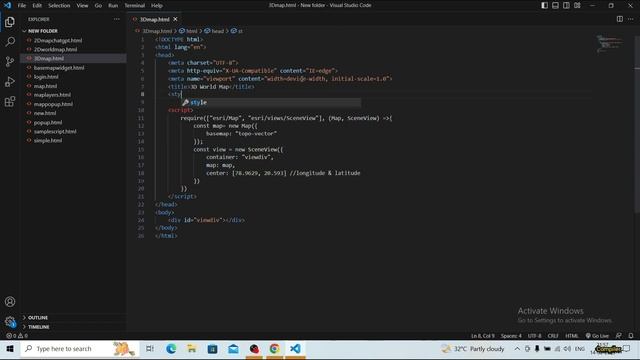The width and height of the screenshot is (640, 360).
Task: Click the html breadcrumb segment
Action: click(x=188, y=31)
